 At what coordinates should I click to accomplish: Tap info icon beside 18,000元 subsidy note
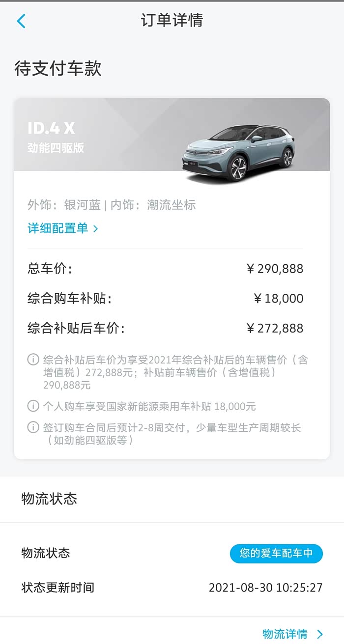point(33,406)
